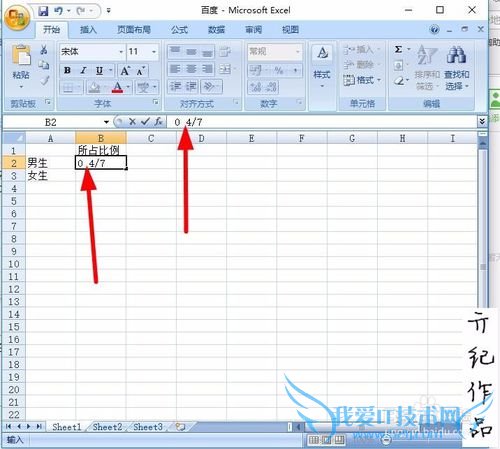The height and width of the screenshot is (449, 500).
Task: Increase indent
Action: point(192,87)
